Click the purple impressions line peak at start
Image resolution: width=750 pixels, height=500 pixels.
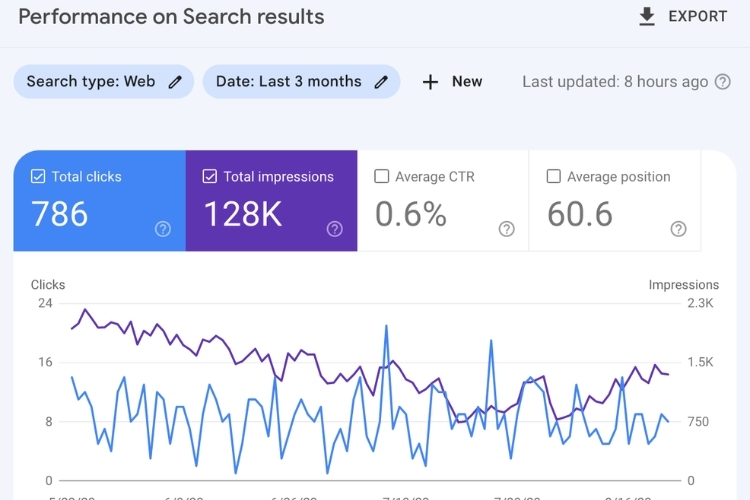[x=86, y=310]
